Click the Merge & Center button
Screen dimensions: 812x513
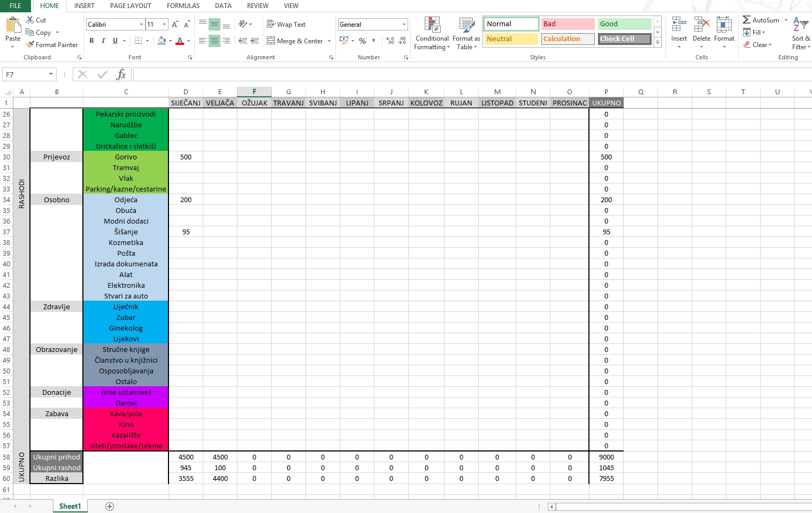pos(298,41)
